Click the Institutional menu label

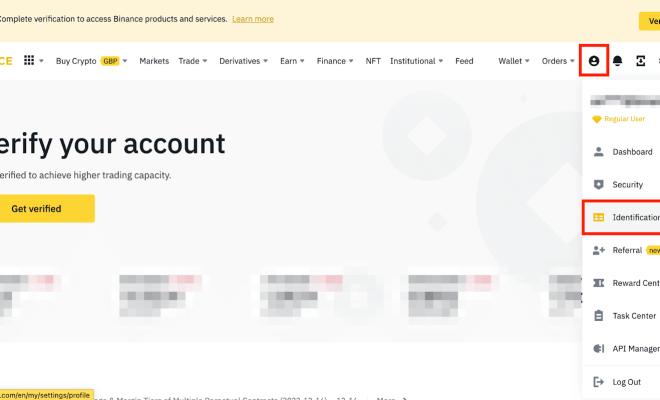coord(412,61)
